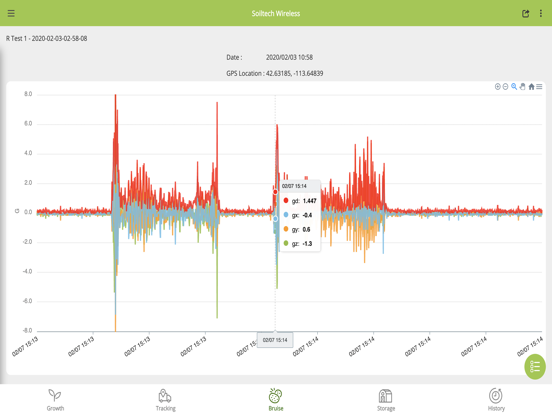
Task: Click the orange gy color marker in tooltip
Action: point(286,229)
